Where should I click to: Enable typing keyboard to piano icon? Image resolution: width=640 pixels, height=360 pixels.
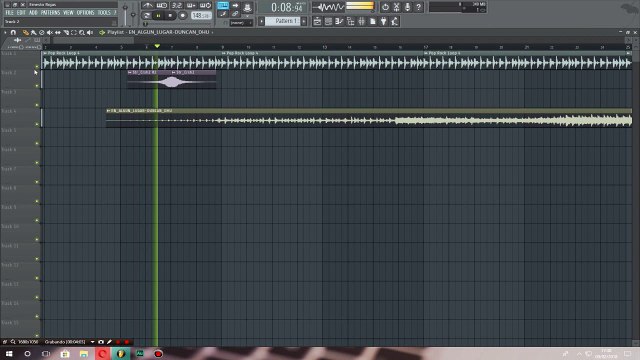pos(223,5)
